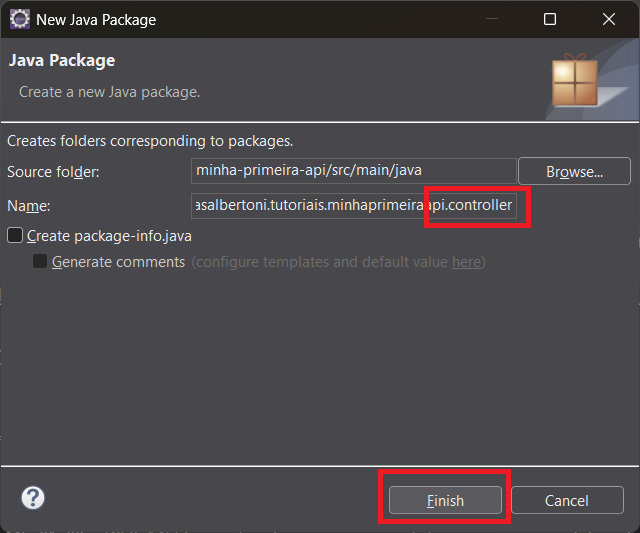
Task: Click 'Create a new Java package.' description
Action: 109,92
